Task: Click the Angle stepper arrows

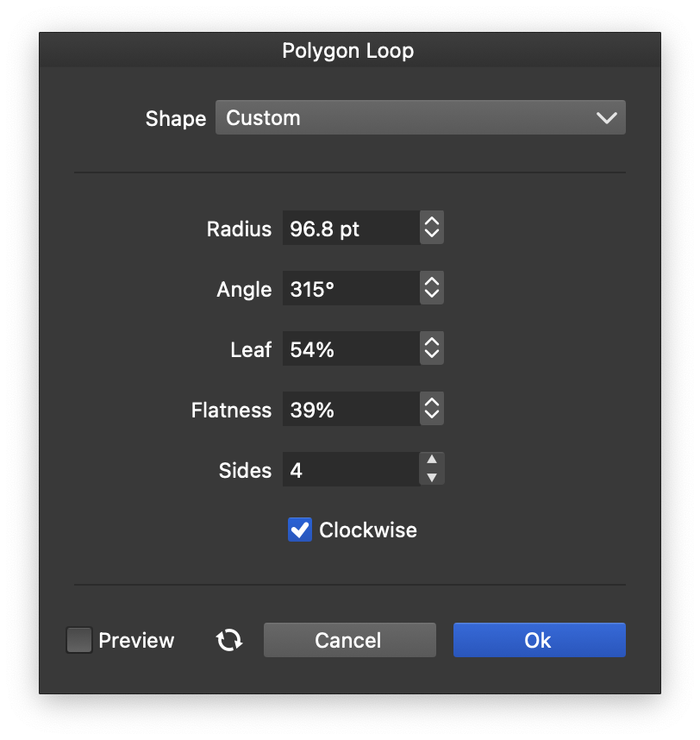Action: coord(432,289)
